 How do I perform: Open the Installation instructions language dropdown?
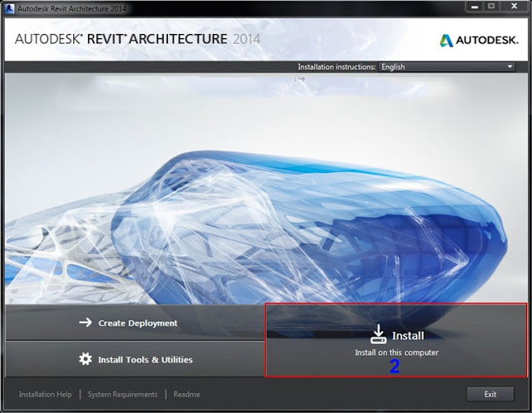447,66
